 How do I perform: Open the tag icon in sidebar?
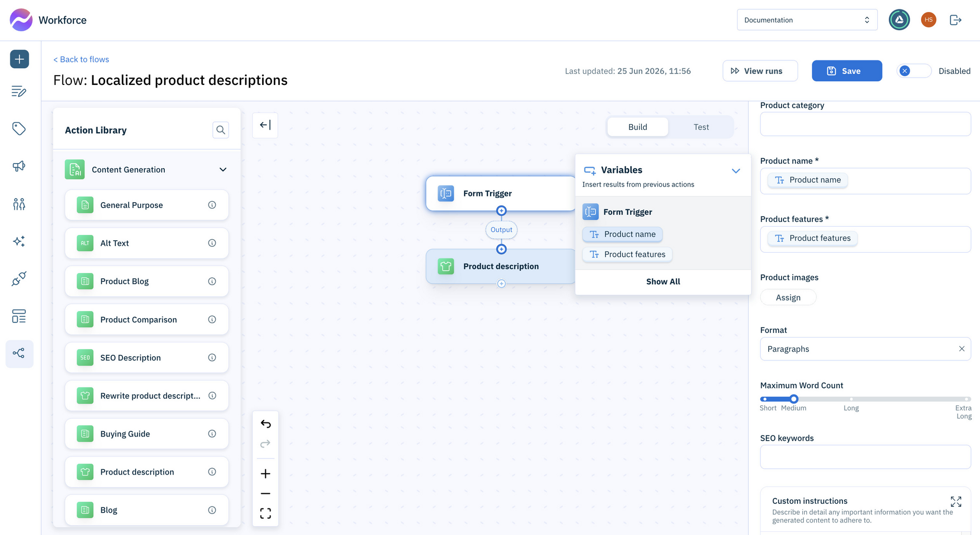(19, 129)
